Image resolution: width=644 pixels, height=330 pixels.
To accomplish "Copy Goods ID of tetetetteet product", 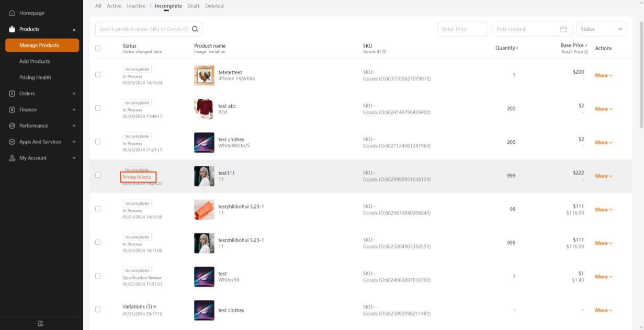I will coord(429,79).
